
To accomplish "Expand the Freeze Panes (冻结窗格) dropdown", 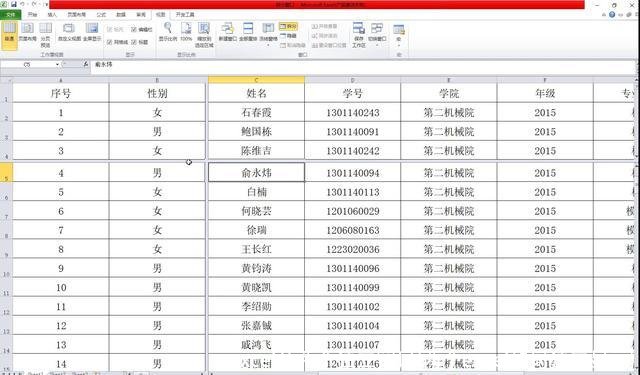I will tap(268, 44).
